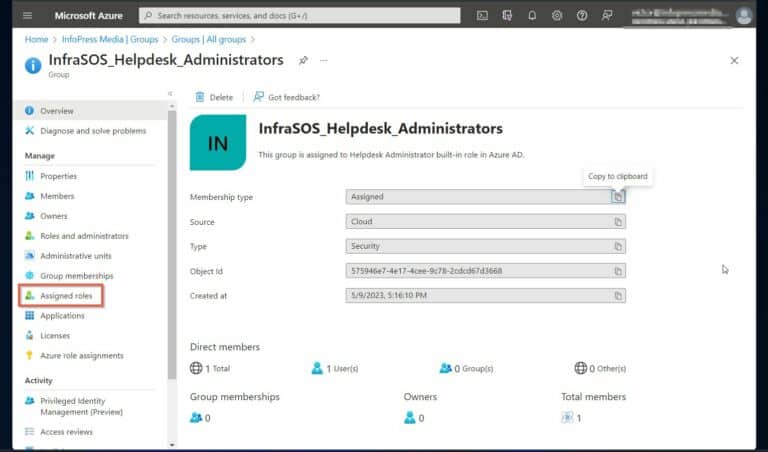Open the account avatar menu
The image size is (768, 452).
[x=744, y=16]
